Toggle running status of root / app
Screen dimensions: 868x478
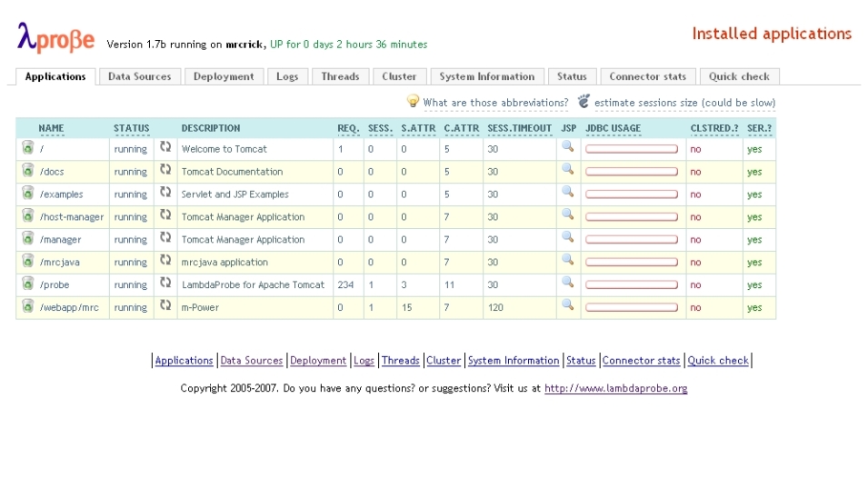click(x=131, y=149)
